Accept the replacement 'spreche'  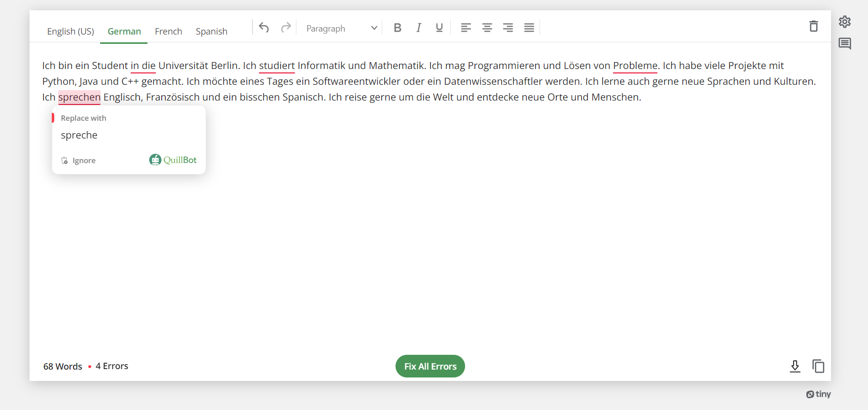[x=79, y=135]
